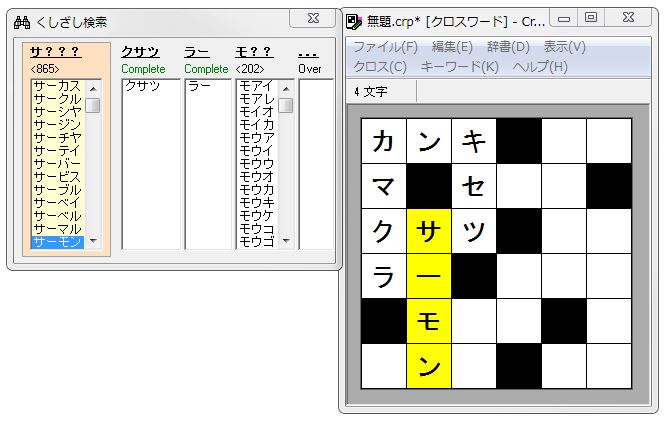Select the grid cell containing ツ

pyautogui.click(x=473, y=231)
